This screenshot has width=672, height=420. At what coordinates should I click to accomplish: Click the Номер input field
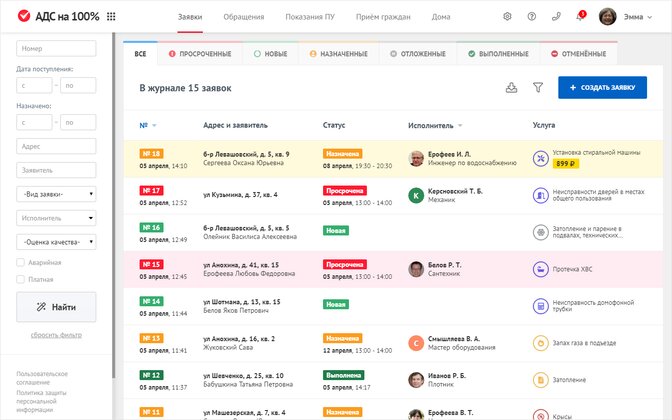(x=56, y=48)
